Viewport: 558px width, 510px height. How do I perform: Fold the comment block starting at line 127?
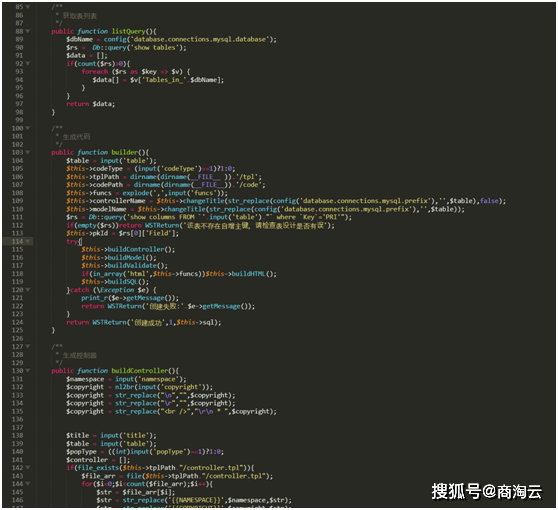28,346
